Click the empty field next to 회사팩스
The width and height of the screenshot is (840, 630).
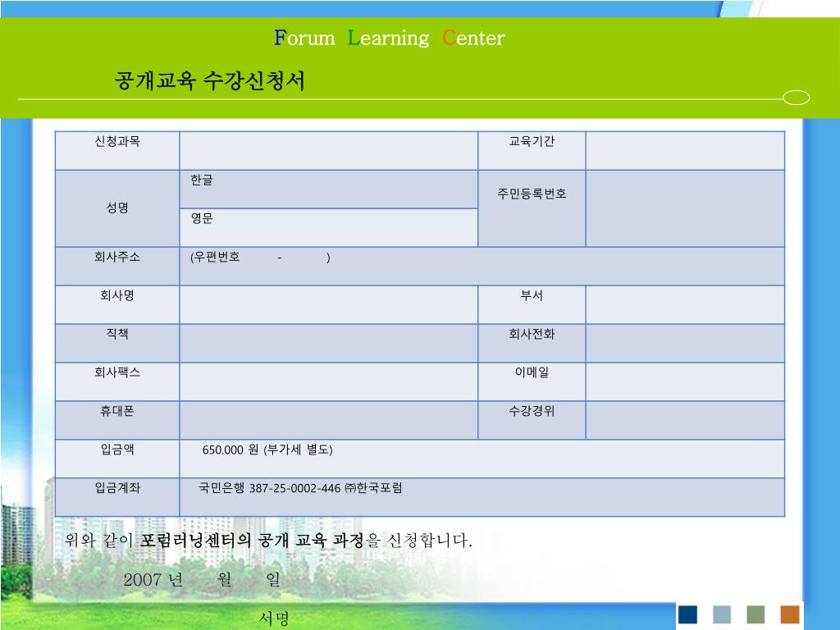(328, 382)
